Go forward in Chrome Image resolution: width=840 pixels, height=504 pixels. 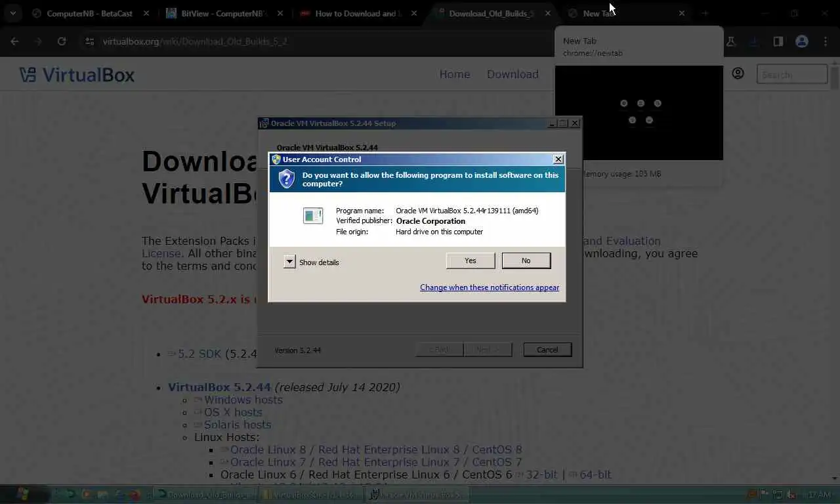38,41
